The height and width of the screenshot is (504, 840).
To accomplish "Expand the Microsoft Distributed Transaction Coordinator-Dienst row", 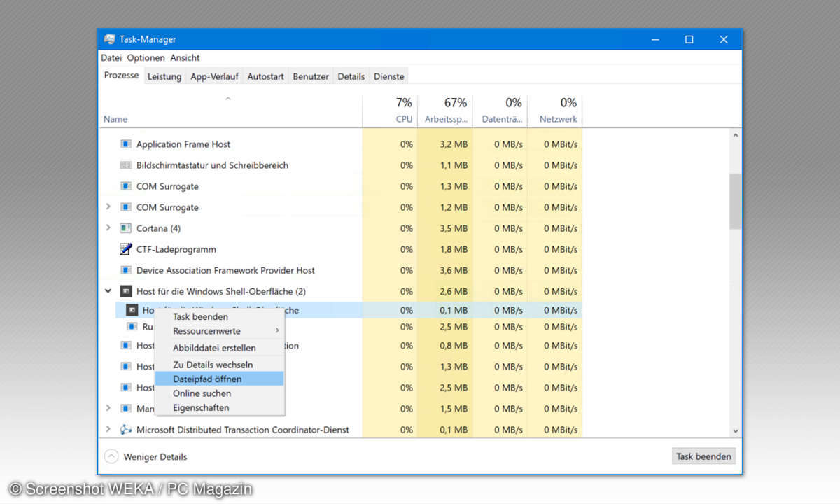I will [x=108, y=430].
